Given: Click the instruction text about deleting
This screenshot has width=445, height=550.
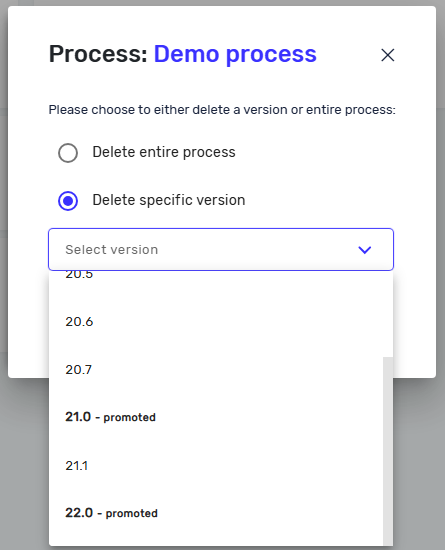Looking at the screenshot, I should (222, 110).
